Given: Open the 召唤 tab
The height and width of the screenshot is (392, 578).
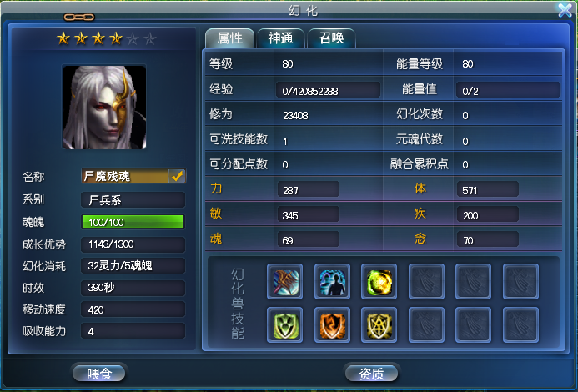Looking at the screenshot, I should click(331, 38).
